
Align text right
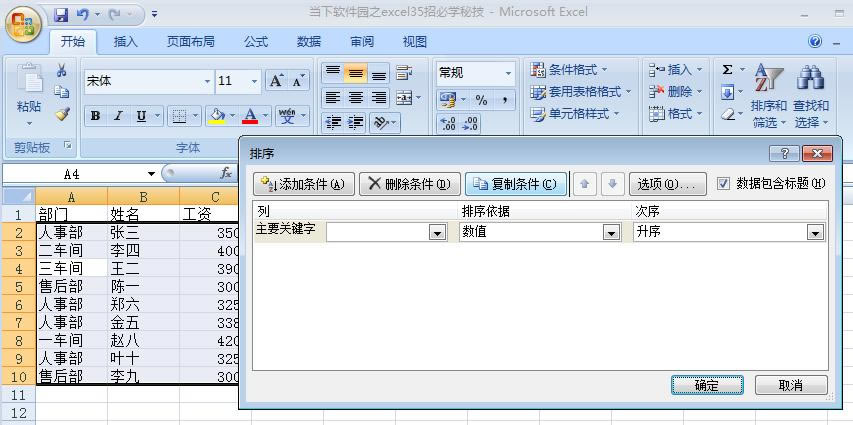click(x=379, y=98)
